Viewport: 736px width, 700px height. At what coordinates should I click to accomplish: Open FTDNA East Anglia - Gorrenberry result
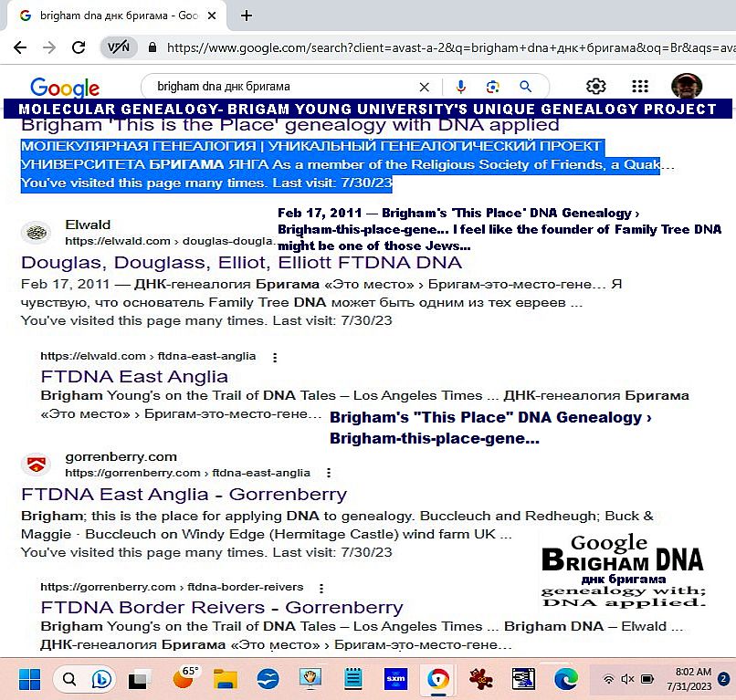point(184,494)
